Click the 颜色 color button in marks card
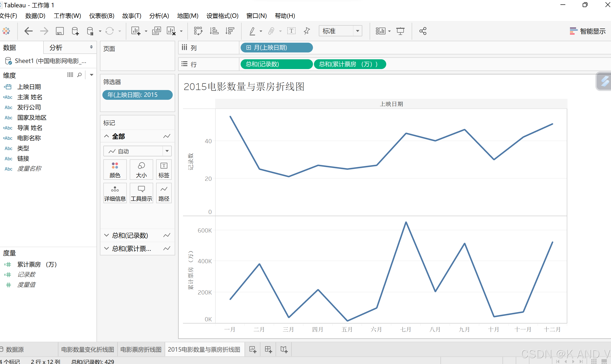 (115, 170)
